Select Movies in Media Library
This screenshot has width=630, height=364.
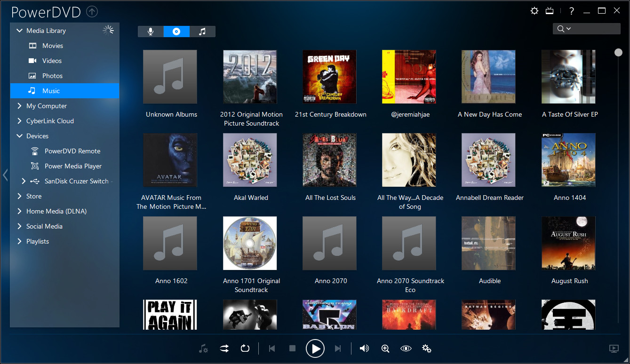52,46
